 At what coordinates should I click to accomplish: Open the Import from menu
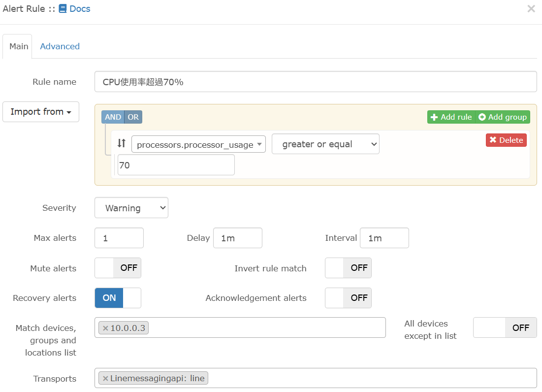click(x=41, y=112)
